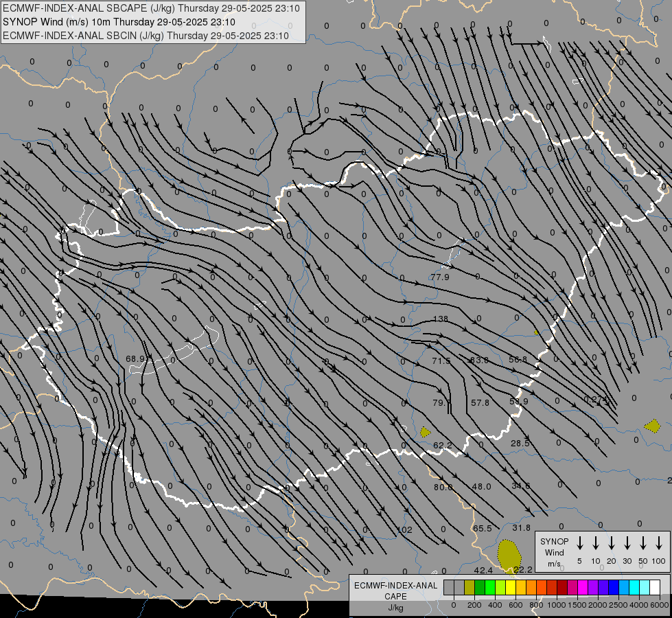
Task: Click the map value 31.8
Action: (x=521, y=527)
